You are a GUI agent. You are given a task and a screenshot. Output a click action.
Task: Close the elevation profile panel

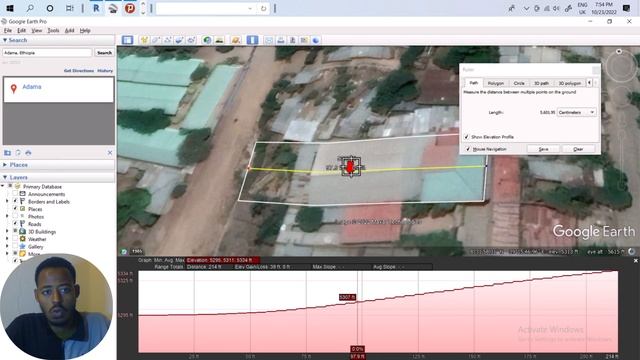tap(636, 260)
